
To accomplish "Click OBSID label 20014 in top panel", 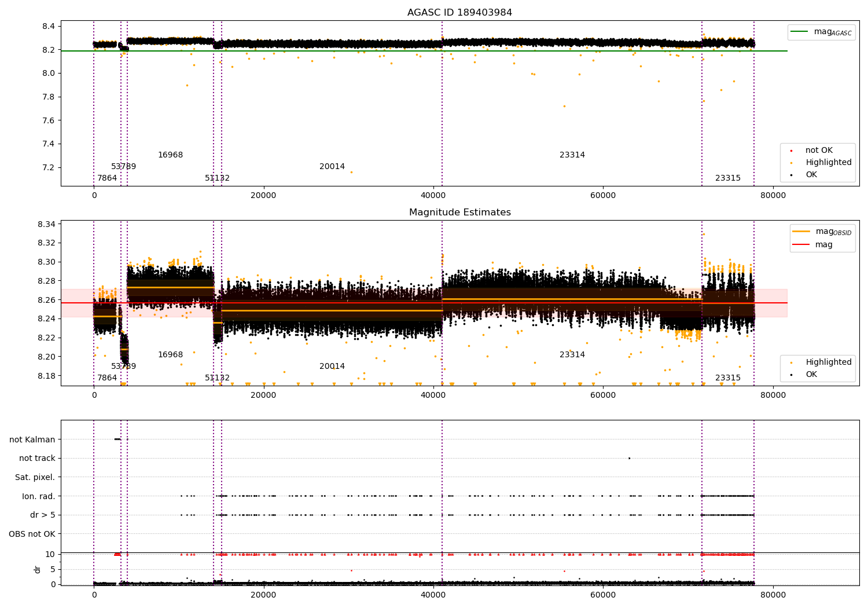I will coord(332,167).
